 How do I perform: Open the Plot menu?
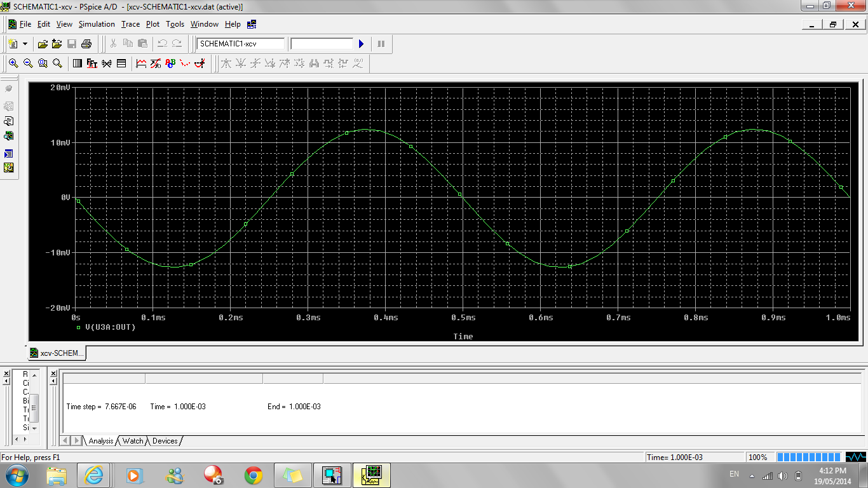pyautogui.click(x=153, y=24)
